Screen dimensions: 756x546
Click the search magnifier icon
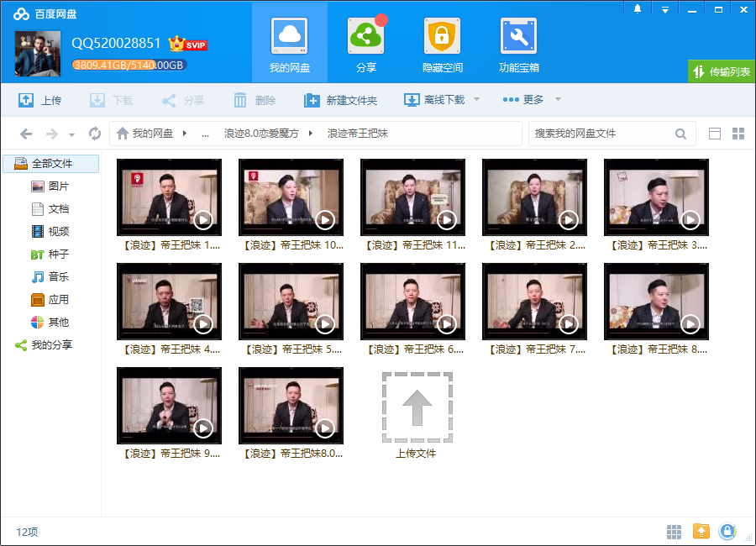pos(680,134)
